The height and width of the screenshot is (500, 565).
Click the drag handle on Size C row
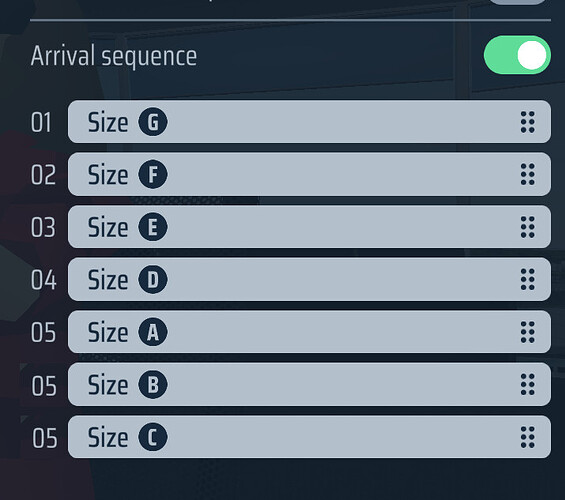point(528,437)
